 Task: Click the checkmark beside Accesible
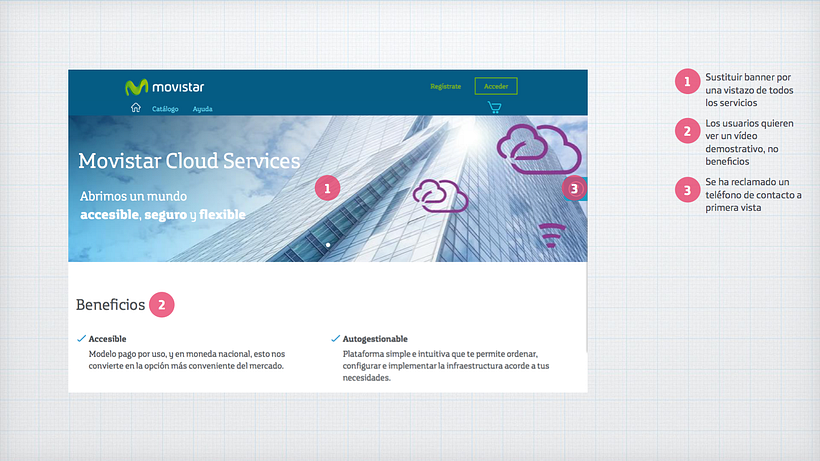[82, 339]
